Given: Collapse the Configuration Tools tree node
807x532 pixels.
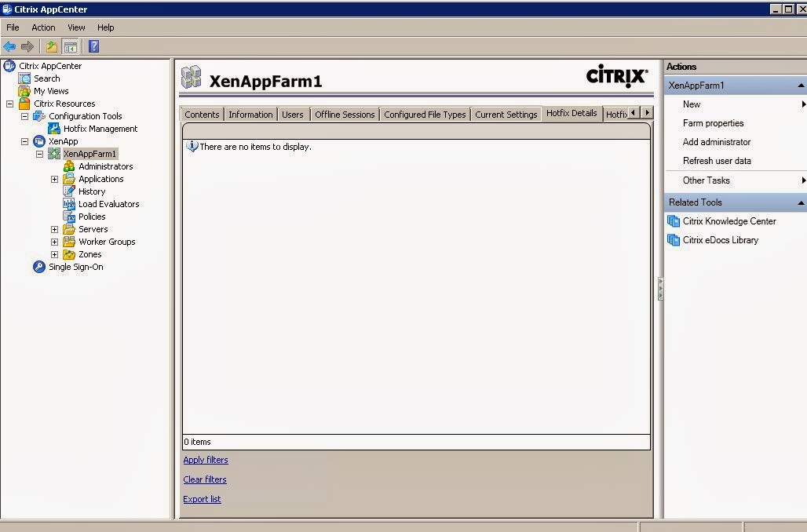Looking at the screenshot, I should 24,116.
